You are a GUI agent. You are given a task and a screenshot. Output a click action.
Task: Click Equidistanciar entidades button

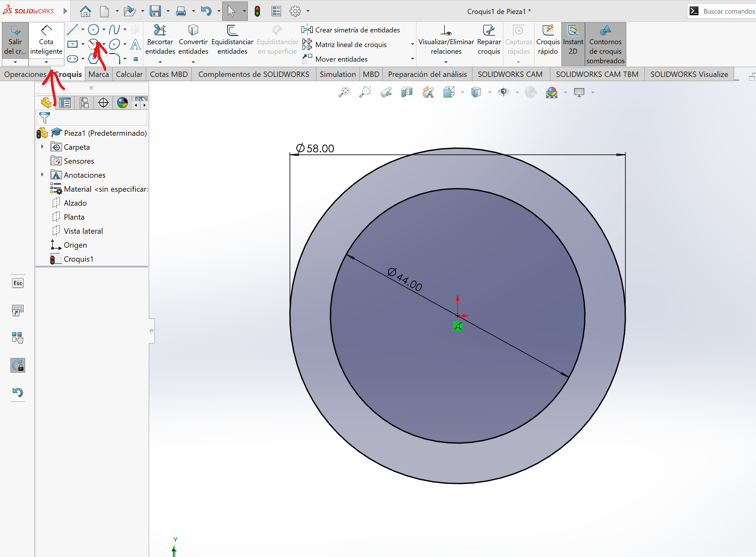[232, 40]
